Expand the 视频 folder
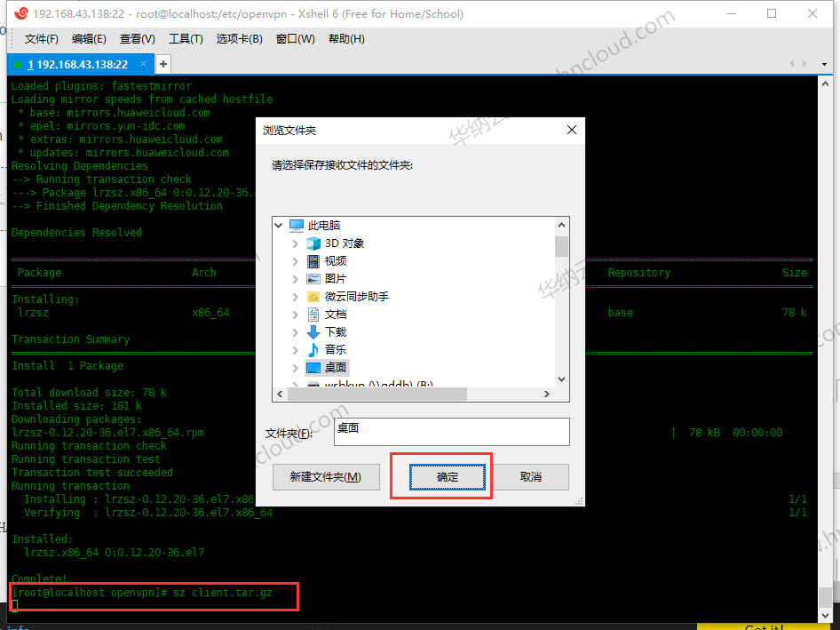Image resolution: width=840 pixels, height=630 pixels. tap(295, 261)
